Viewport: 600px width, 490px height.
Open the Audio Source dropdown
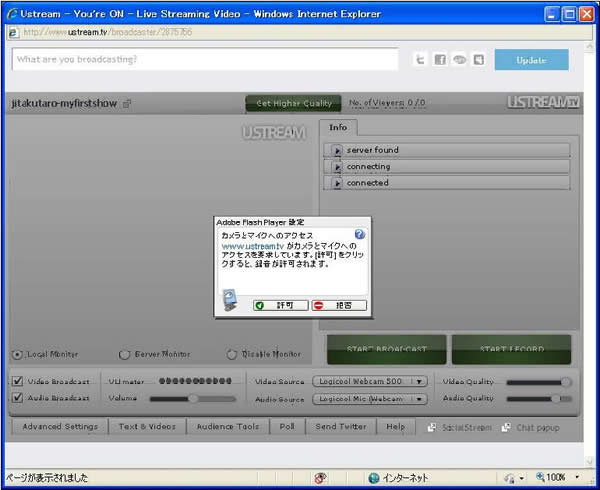[x=370, y=399]
